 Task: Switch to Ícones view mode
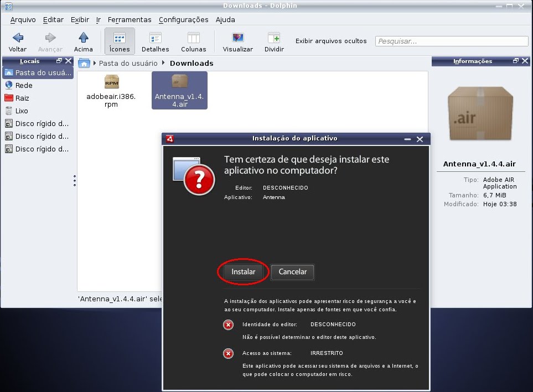[x=120, y=42]
